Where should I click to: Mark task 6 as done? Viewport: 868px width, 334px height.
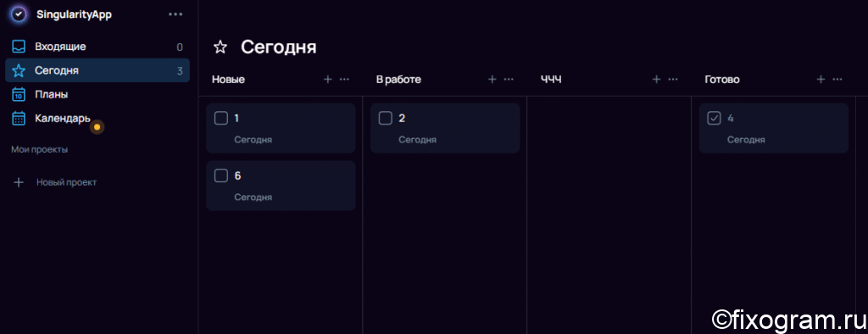pyautogui.click(x=221, y=175)
